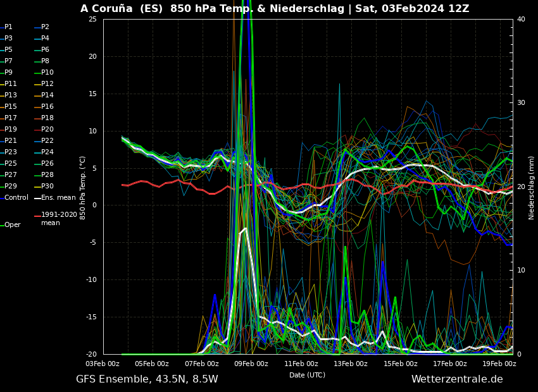This screenshot has height=392, width=538.
Task: Select the P8 legend label
Action: [x=46, y=61]
